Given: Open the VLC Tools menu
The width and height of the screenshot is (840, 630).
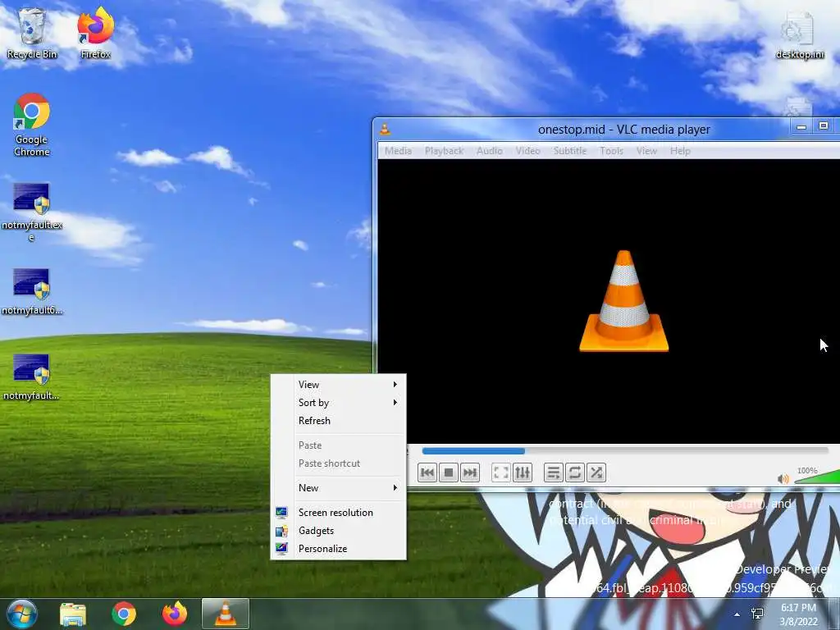Looking at the screenshot, I should (611, 151).
